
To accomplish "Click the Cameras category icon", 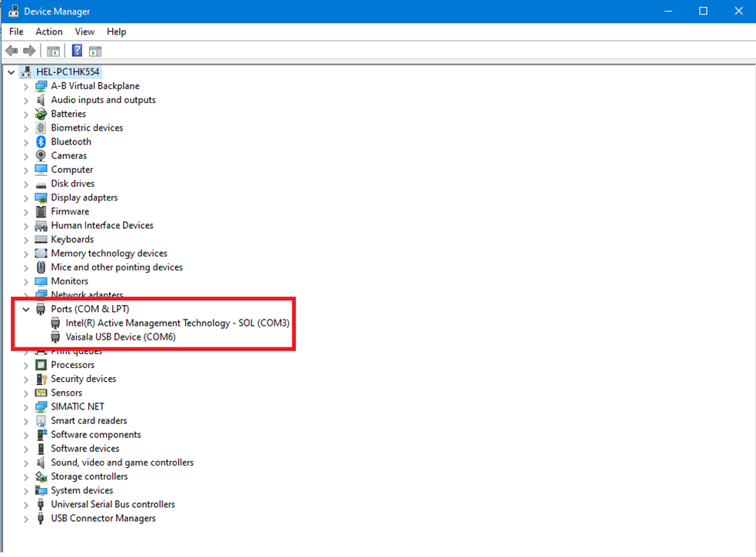I will pyautogui.click(x=41, y=156).
